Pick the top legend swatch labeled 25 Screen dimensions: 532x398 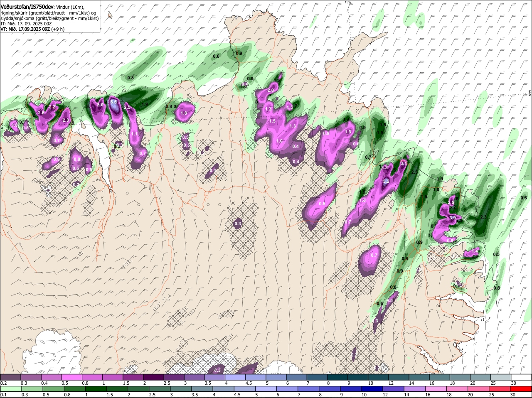[500, 377]
